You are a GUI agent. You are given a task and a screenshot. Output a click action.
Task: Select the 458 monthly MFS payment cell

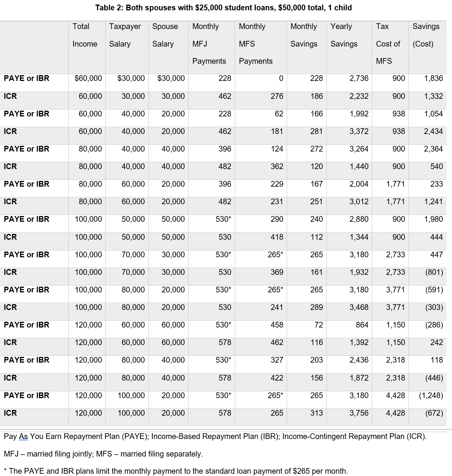click(x=277, y=325)
